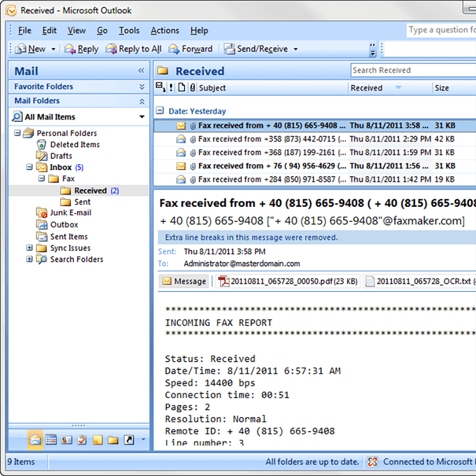Screen dimensions: 476x476
Task: Open the Contacts pane
Action: (x=66, y=440)
